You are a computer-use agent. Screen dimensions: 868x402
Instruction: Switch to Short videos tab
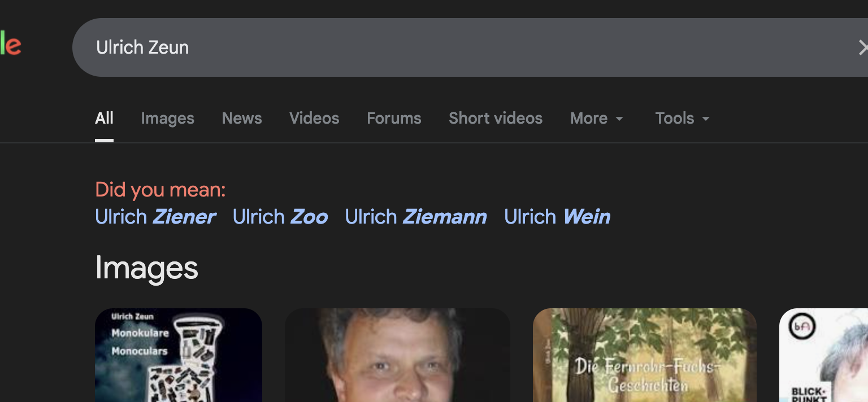coord(495,119)
